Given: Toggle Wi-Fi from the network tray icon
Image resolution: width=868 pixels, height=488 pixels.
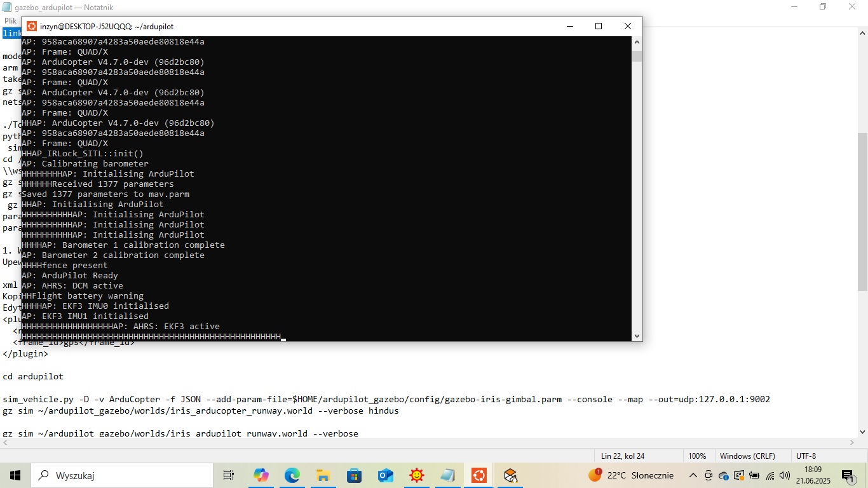Looking at the screenshot, I should coord(770,475).
